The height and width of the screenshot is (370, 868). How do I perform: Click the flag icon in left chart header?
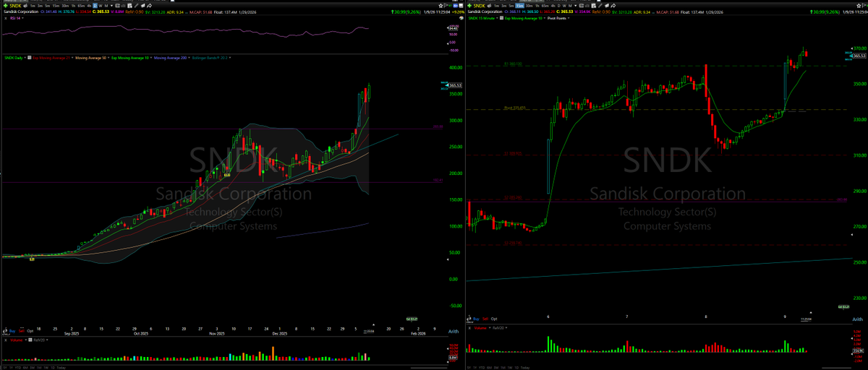point(446,6)
